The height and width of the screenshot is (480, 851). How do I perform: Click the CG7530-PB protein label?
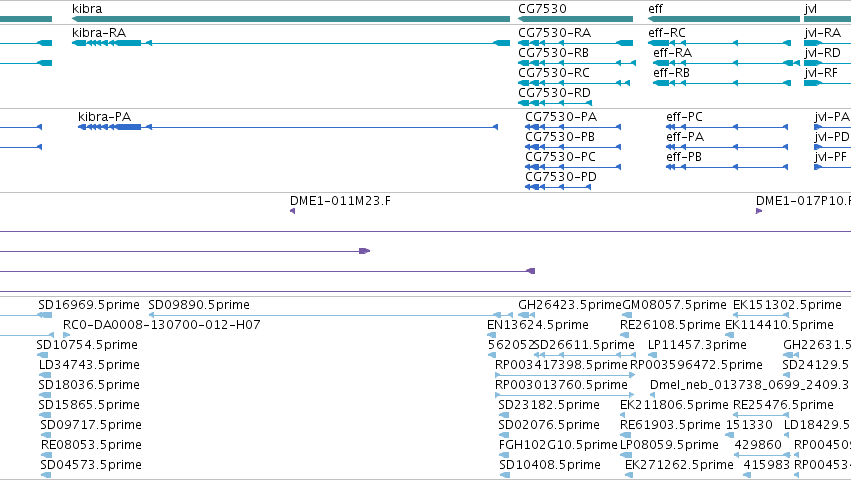pos(560,137)
